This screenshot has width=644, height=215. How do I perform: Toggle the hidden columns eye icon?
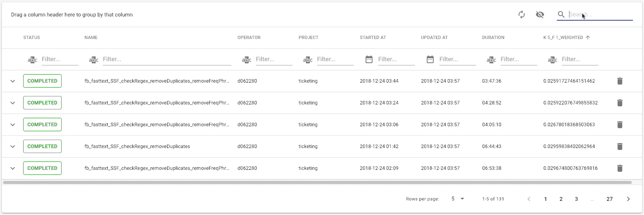click(x=540, y=15)
